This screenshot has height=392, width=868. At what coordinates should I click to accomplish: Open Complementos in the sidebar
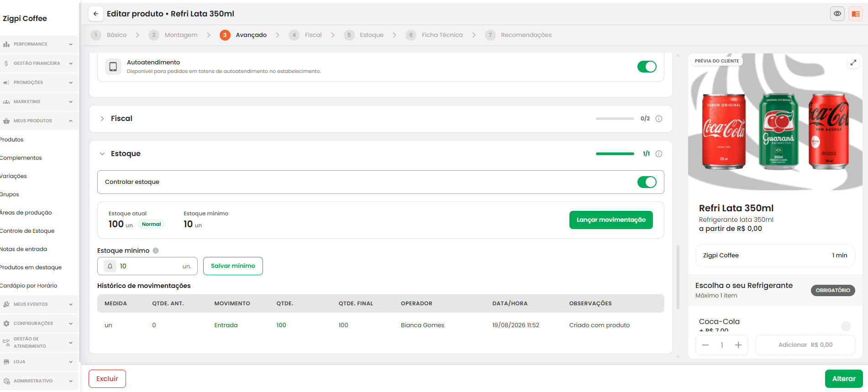pyautogui.click(x=21, y=158)
